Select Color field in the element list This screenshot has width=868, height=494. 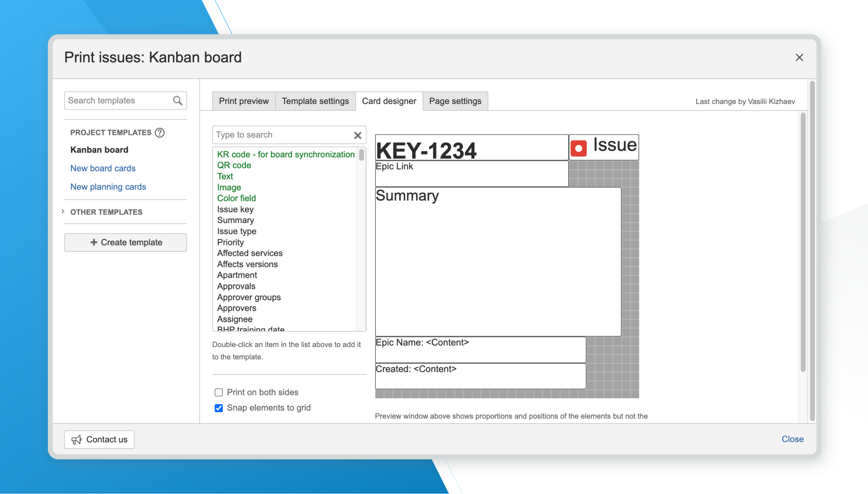pyautogui.click(x=236, y=198)
